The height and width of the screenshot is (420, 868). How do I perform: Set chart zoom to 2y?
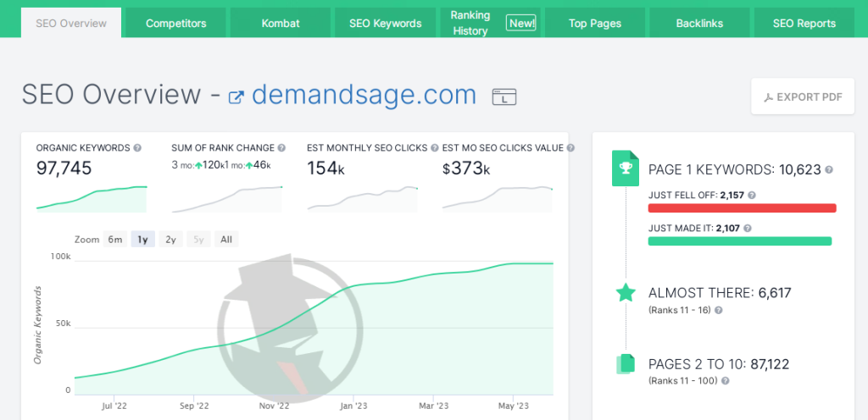pyautogui.click(x=170, y=240)
